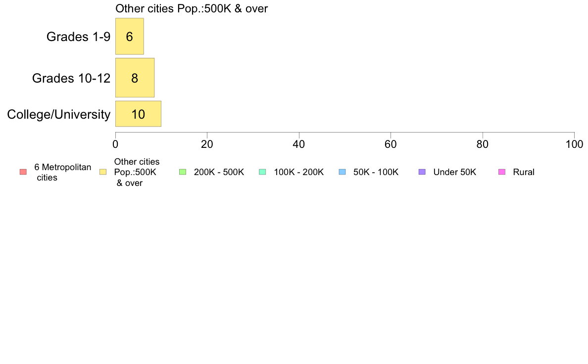Click the chart title Other cities Pop.:500K & over
Screen dimensions: 588x364
coord(192,8)
